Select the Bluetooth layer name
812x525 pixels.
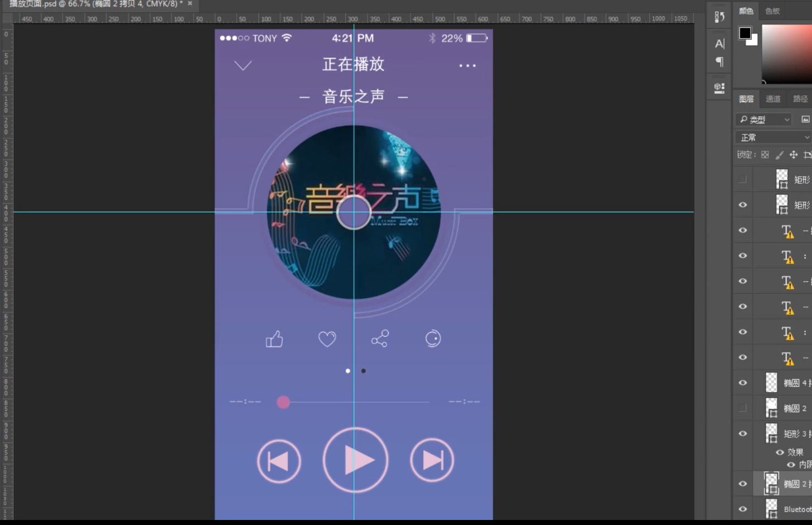pos(797,509)
